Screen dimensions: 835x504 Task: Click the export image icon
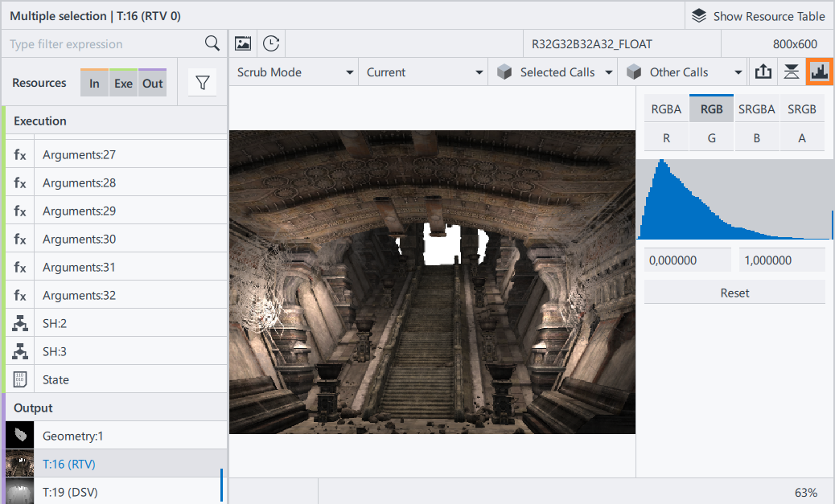click(763, 72)
